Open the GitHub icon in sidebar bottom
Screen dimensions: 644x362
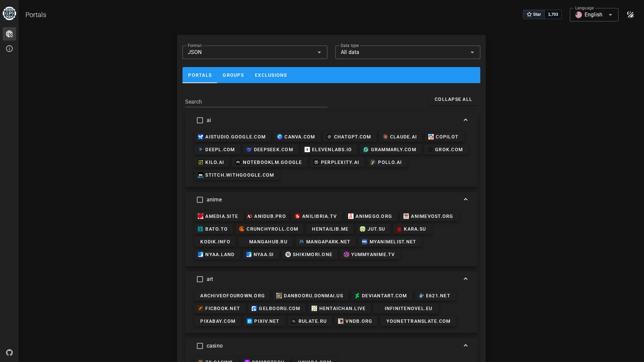[9, 353]
